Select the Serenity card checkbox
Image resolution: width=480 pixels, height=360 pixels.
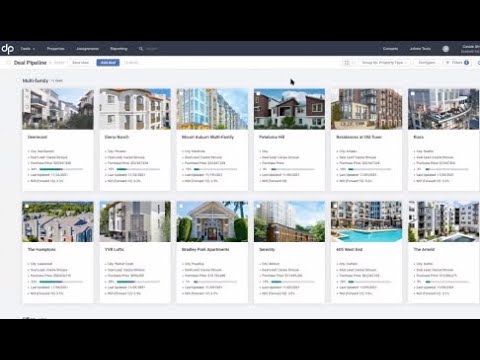[258, 206]
